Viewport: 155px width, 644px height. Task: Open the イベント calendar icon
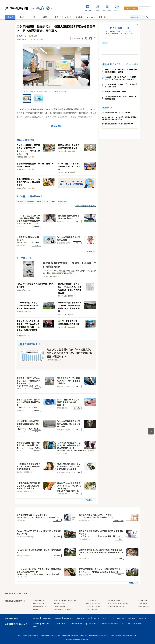coord(98,7)
